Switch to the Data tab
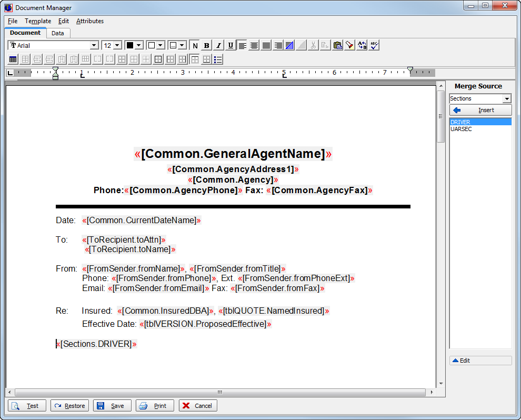The height and width of the screenshot is (420, 521). [58, 33]
